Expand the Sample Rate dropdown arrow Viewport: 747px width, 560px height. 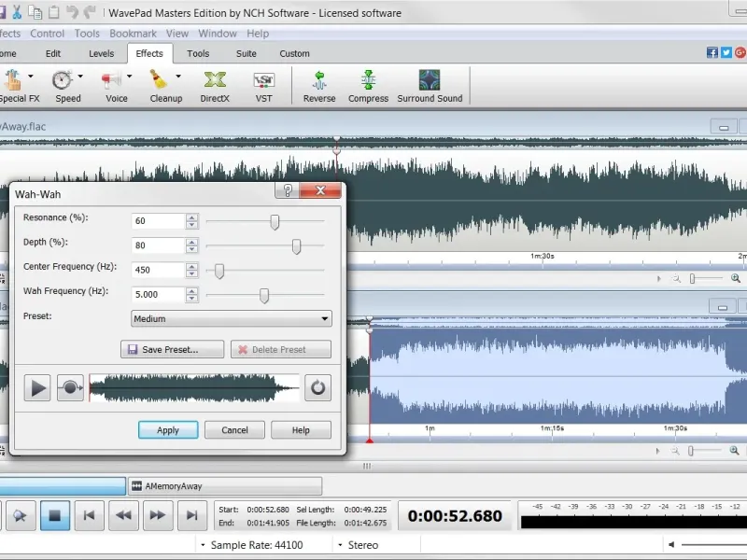click(x=203, y=545)
